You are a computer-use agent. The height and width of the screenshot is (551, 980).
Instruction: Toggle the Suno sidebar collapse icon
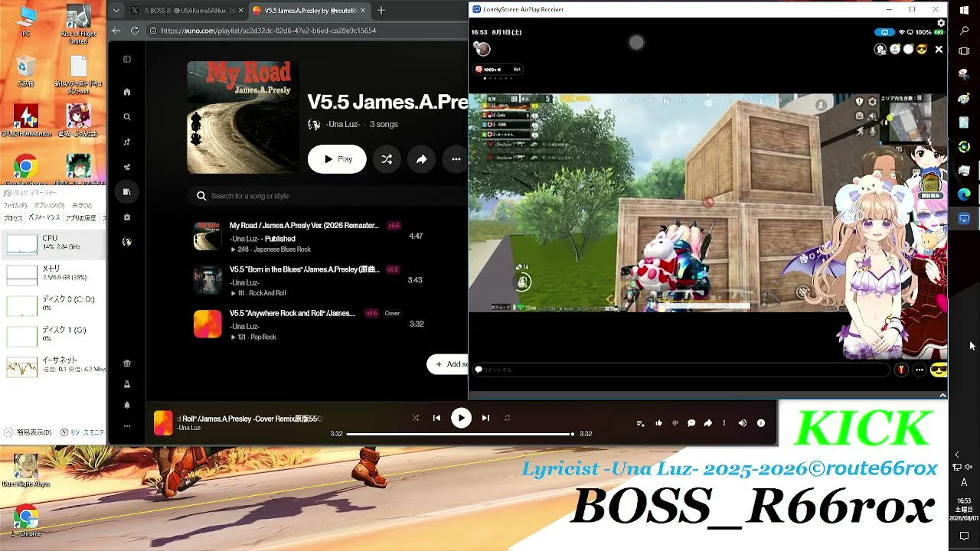pos(127,59)
